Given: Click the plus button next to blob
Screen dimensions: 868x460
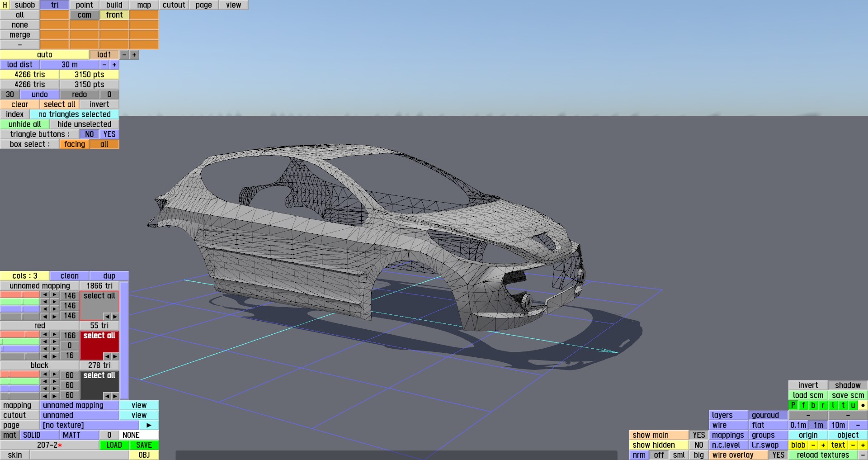Looking at the screenshot, I should point(823,445).
